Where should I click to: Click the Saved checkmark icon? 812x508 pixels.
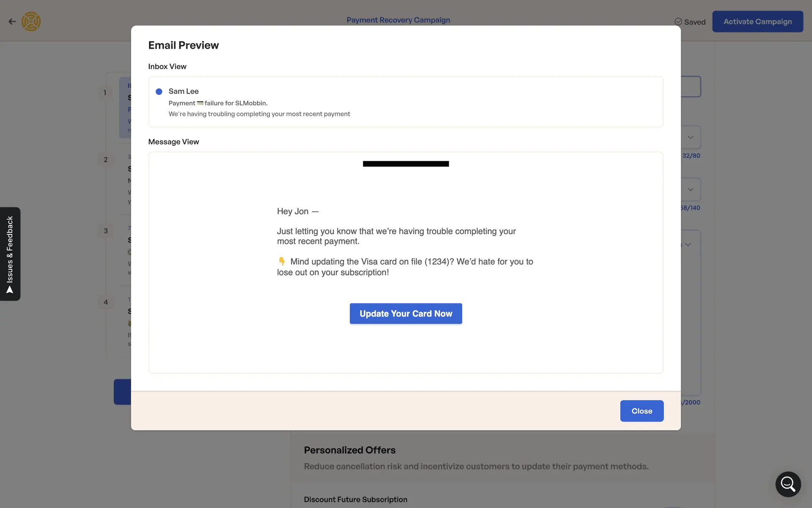coord(678,22)
